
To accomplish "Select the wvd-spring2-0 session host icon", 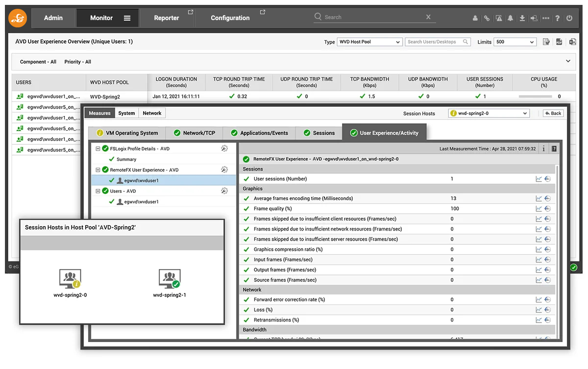I will pyautogui.click(x=70, y=278).
